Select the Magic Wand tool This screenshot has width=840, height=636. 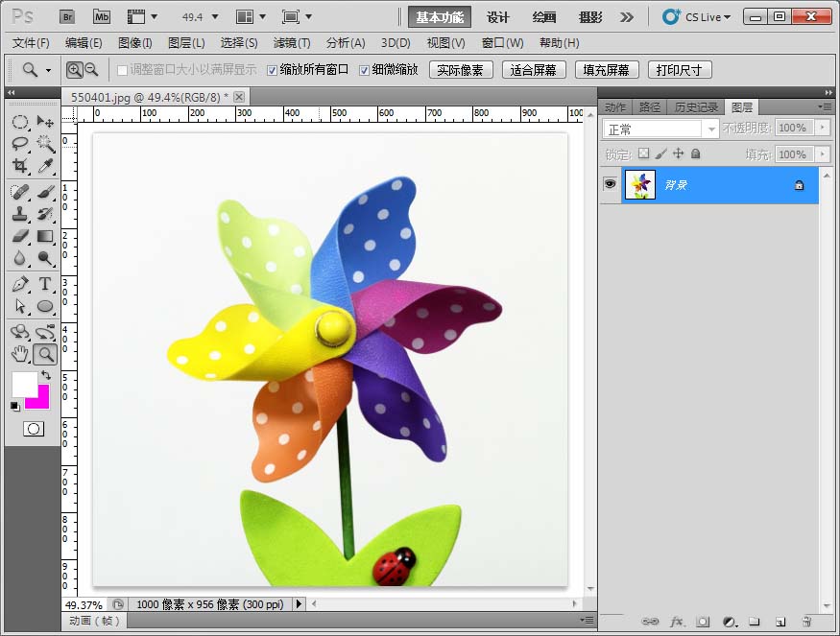coord(45,144)
